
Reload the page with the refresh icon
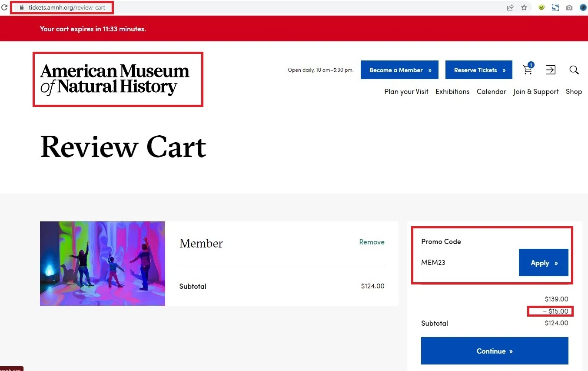point(4,7)
